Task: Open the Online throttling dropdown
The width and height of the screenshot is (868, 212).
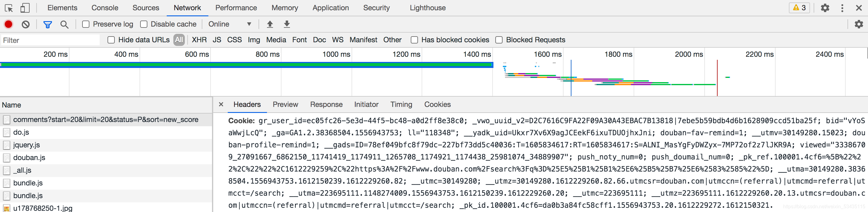Action: click(x=230, y=24)
